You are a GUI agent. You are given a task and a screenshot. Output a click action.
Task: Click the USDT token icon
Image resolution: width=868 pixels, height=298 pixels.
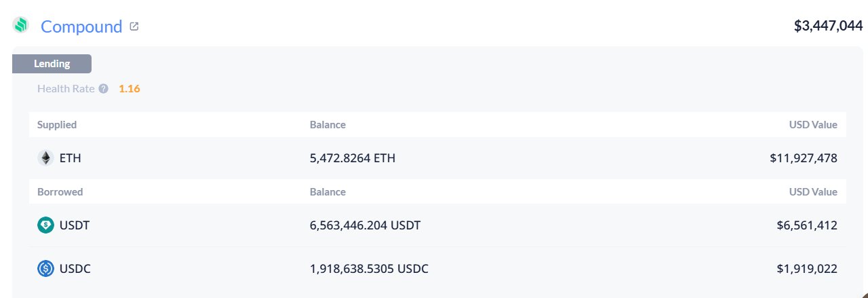(x=45, y=225)
